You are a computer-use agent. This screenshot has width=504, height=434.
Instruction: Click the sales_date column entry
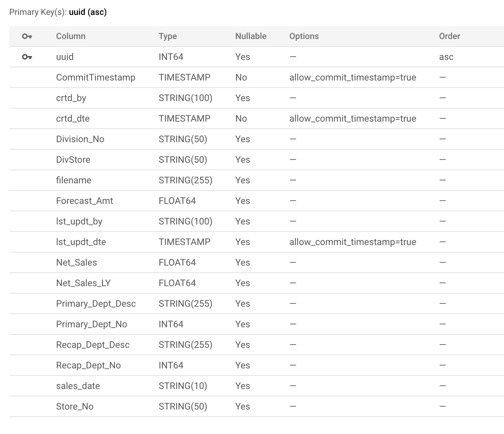click(x=78, y=386)
